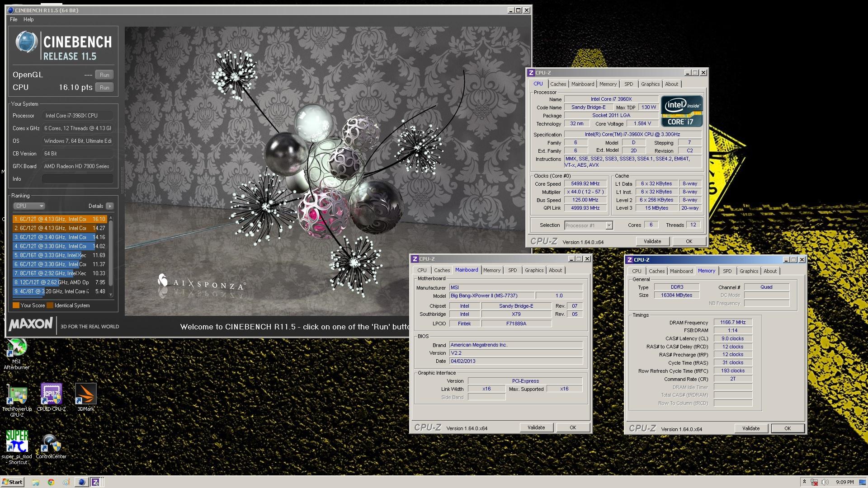The height and width of the screenshot is (488, 868).
Task: Click OK in the Mainboard CPU-Z window
Action: coord(573,427)
